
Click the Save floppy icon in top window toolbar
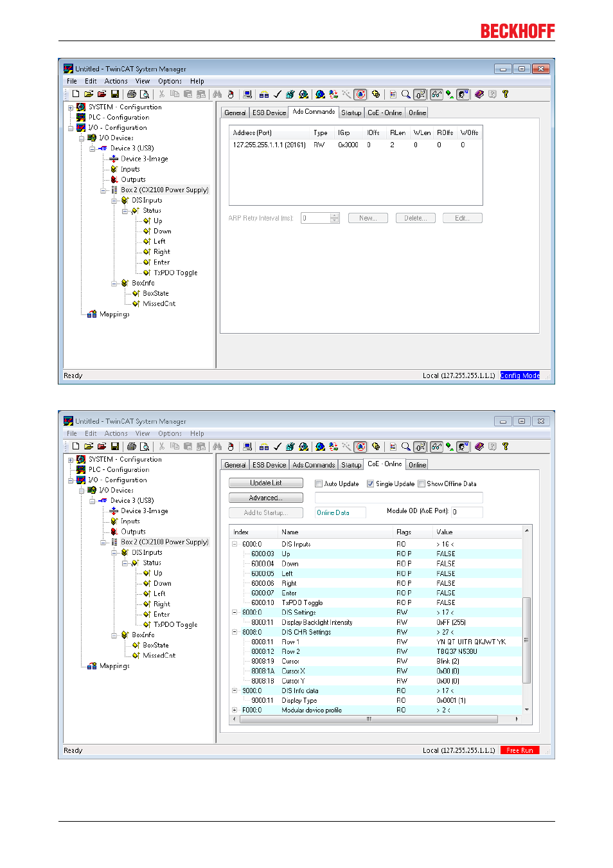tap(115, 94)
